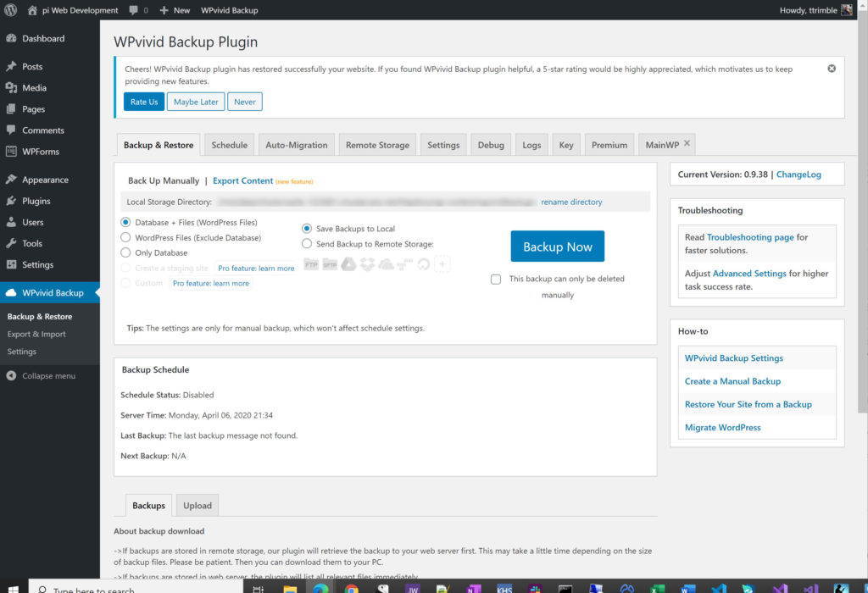
Task: Choose Send Backup to Remote Storage
Action: (x=307, y=243)
